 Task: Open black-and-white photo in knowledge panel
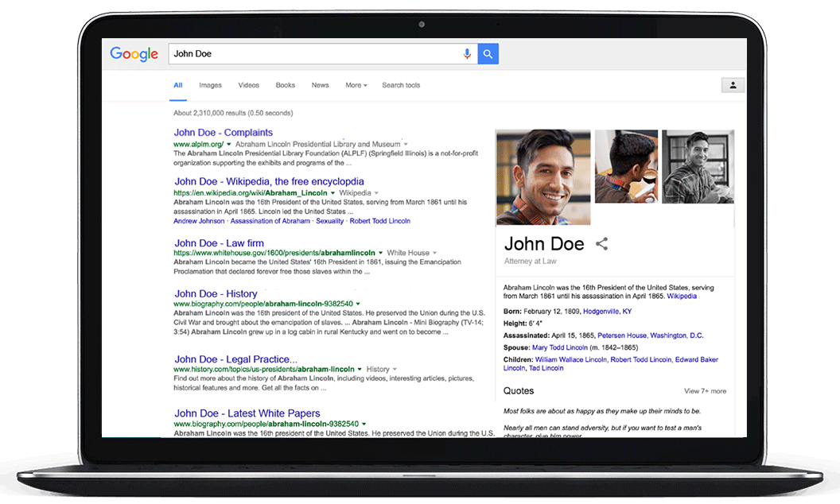[x=698, y=166]
